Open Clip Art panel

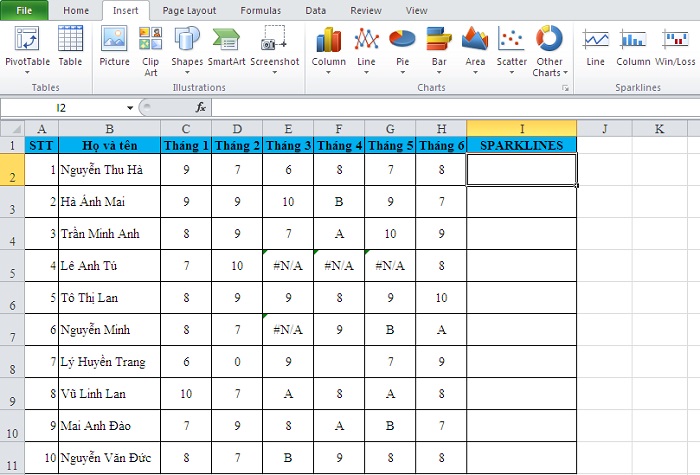[x=150, y=51]
